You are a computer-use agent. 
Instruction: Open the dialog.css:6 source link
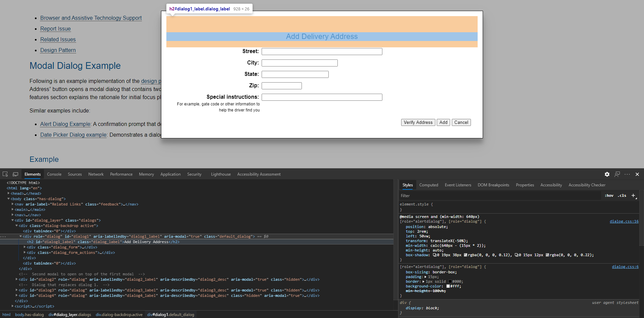[x=625, y=267]
